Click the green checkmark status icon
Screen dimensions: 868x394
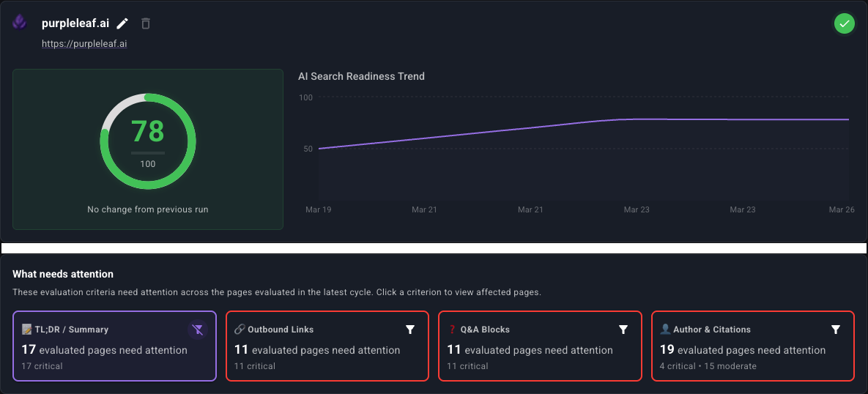coord(845,23)
